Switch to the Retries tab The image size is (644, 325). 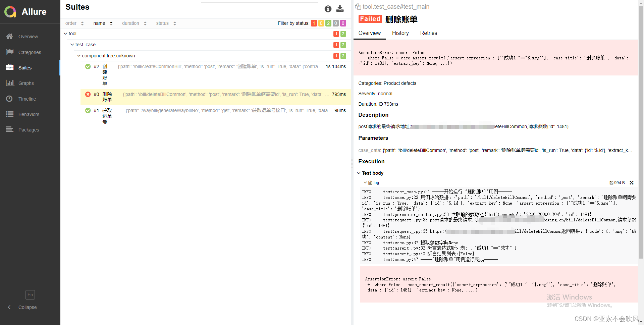429,33
